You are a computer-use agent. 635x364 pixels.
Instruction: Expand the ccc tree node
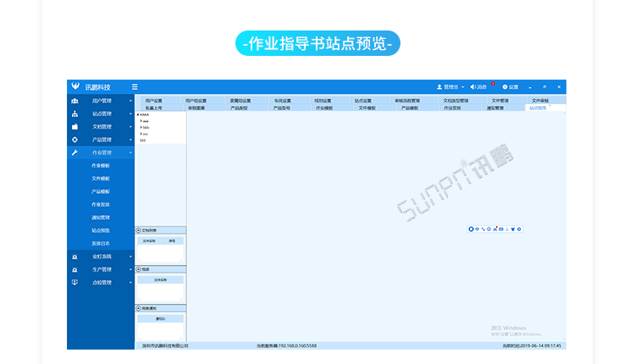coord(141,134)
